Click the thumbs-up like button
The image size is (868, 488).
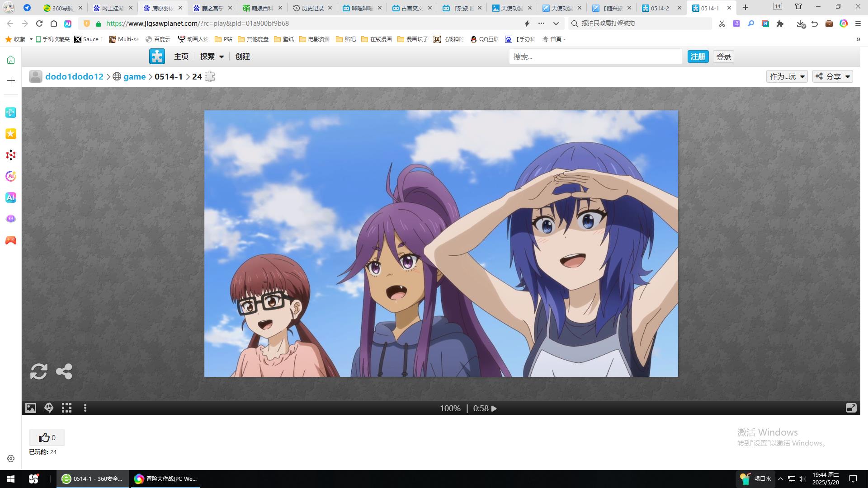point(47,437)
